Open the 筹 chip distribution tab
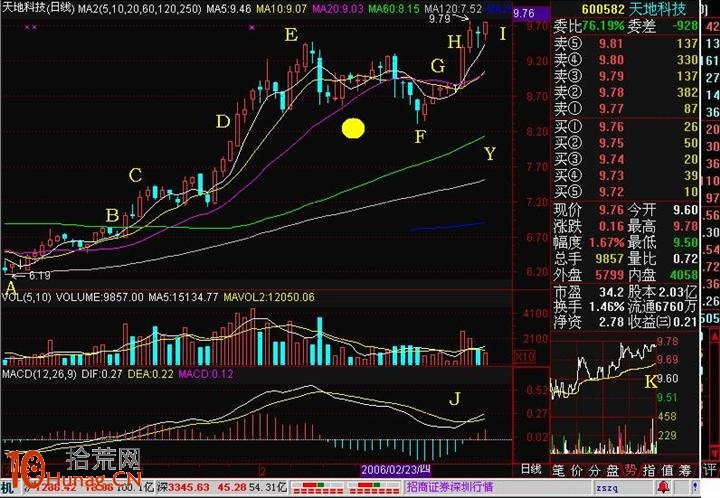Screen dimensions: 720x498 click(685, 470)
